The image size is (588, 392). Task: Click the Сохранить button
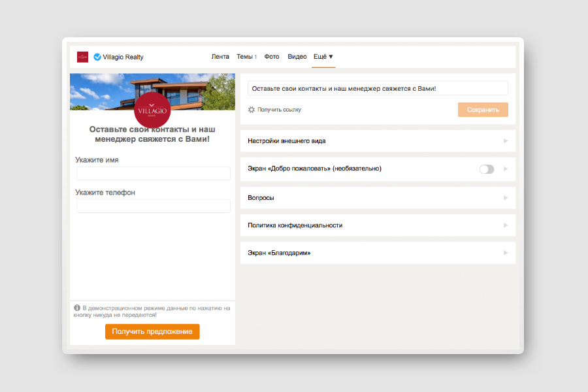(483, 110)
